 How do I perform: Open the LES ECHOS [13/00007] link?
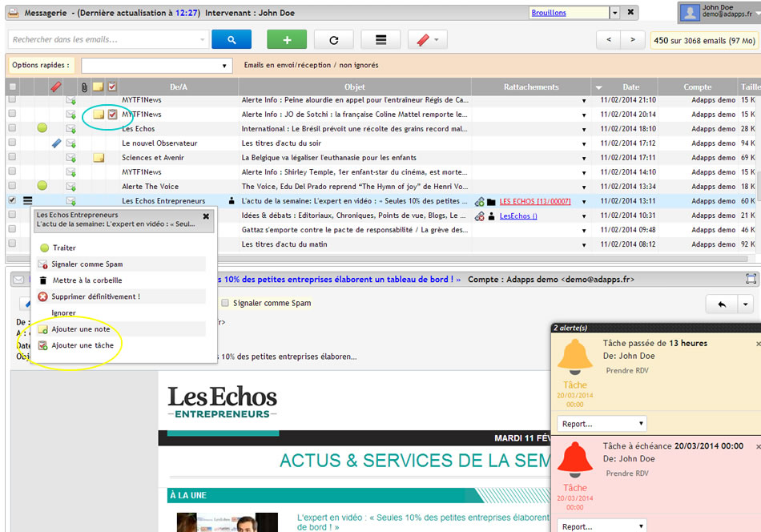click(x=535, y=201)
